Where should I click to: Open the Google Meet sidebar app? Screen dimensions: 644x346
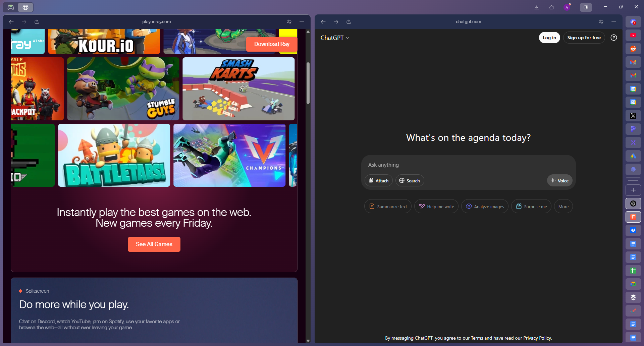tap(633, 284)
